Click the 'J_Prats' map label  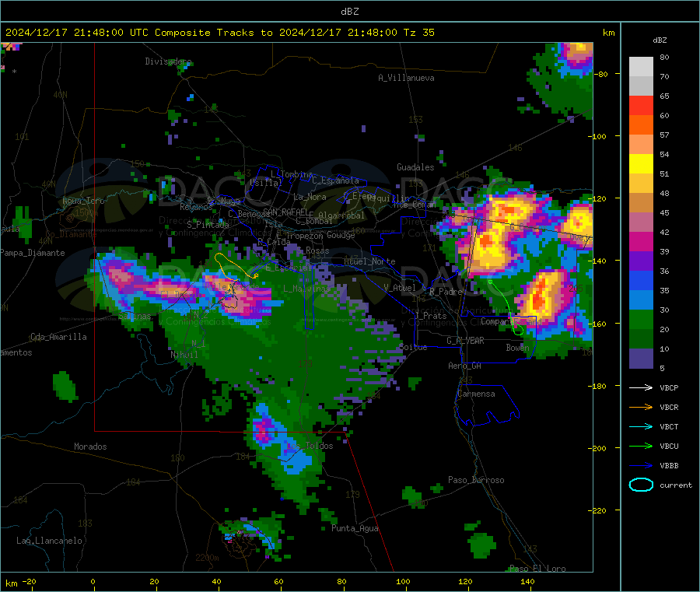pyautogui.click(x=430, y=316)
